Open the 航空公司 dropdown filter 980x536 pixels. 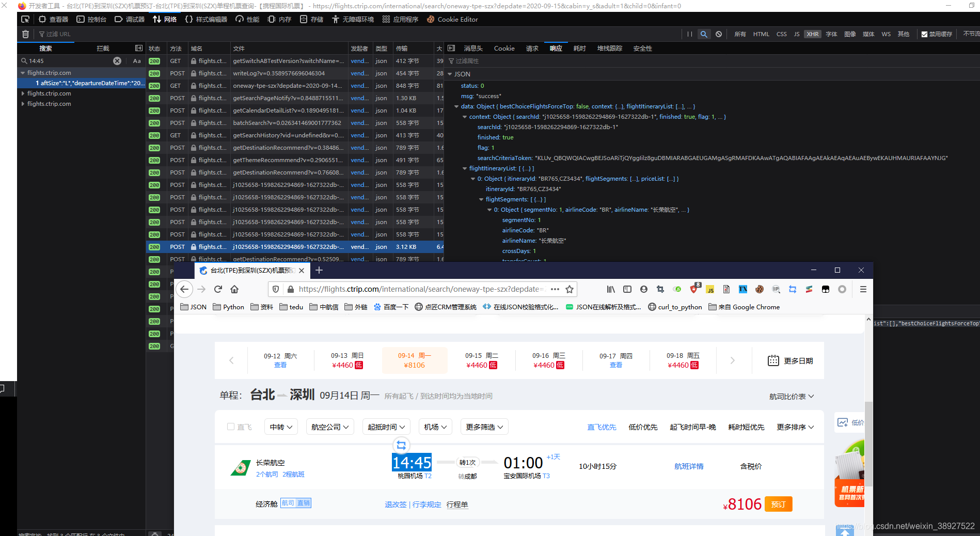(330, 427)
